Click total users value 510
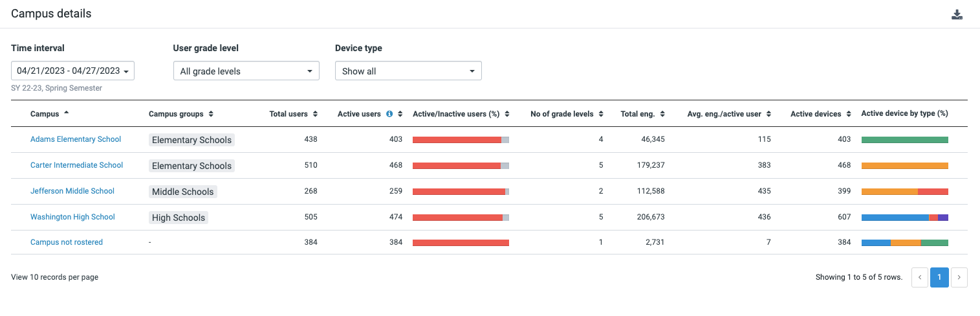 [311, 165]
